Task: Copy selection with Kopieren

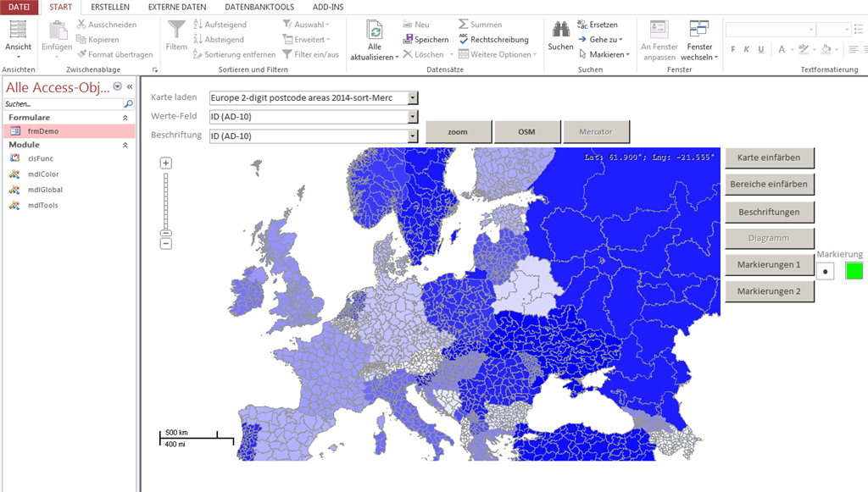Action: click(x=97, y=39)
